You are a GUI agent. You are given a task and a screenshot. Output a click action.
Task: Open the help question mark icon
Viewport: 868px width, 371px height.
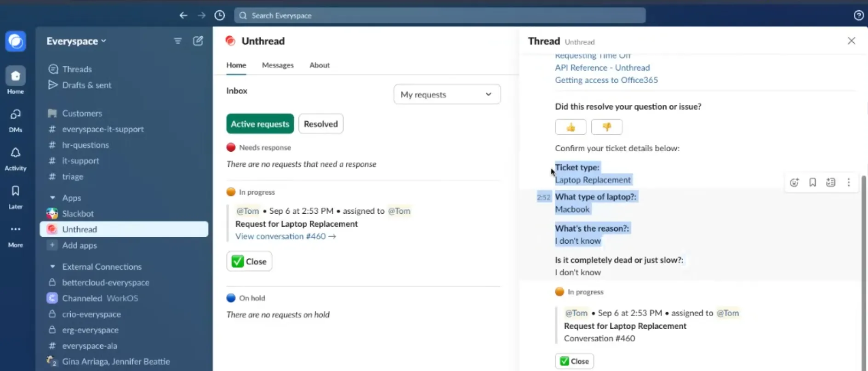pyautogui.click(x=858, y=15)
